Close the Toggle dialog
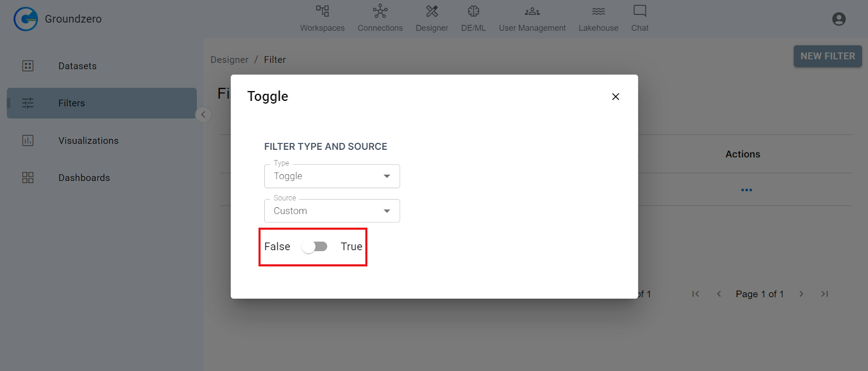This screenshot has height=371, width=868. tap(615, 97)
